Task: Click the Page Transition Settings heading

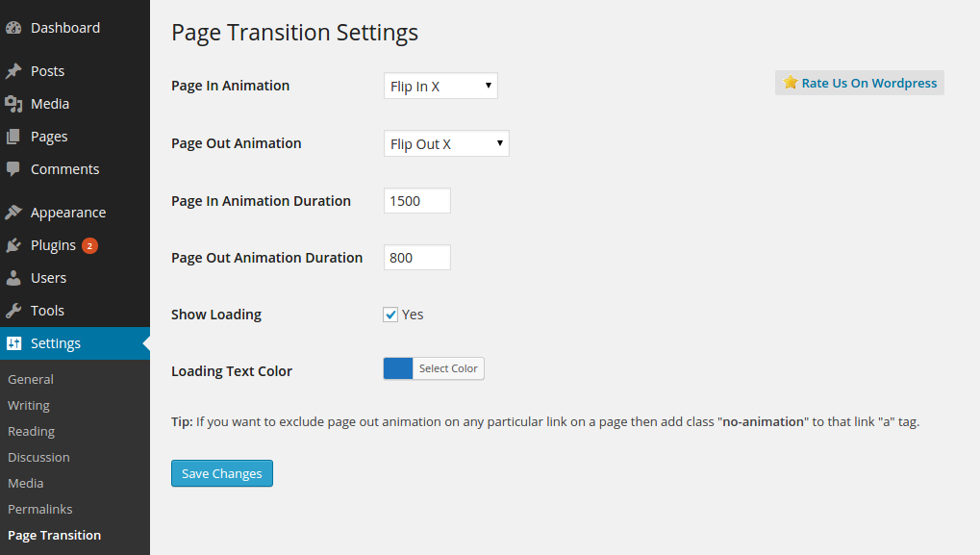Action: click(294, 33)
